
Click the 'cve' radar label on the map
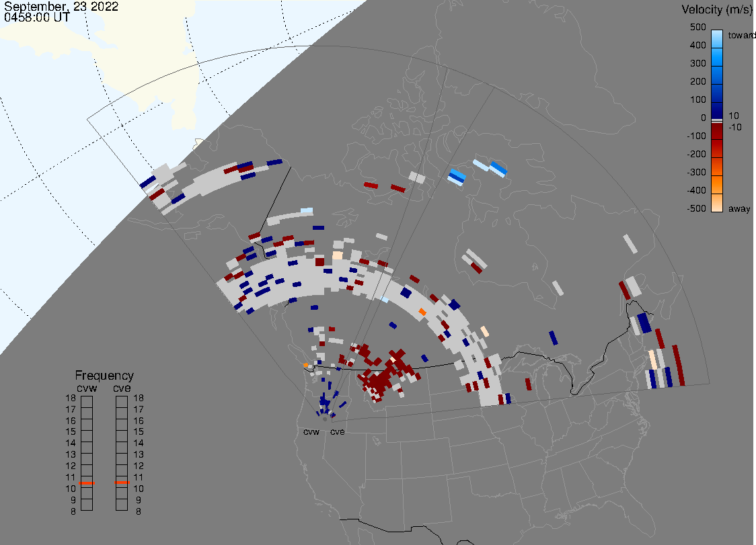click(x=338, y=431)
